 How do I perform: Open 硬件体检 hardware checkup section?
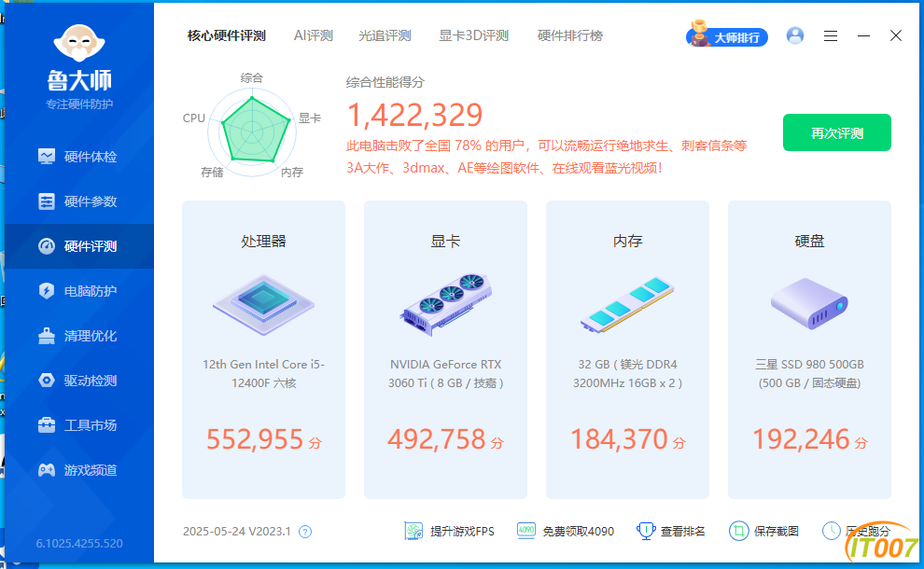(x=79, y=157)
